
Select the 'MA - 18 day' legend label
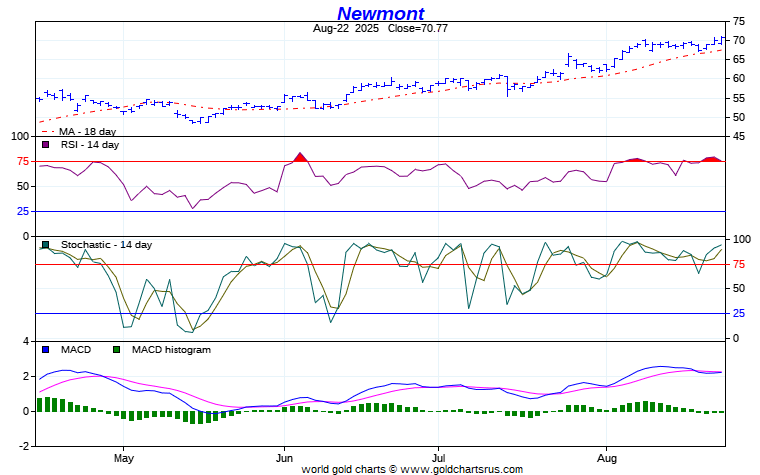pos(88,131)
